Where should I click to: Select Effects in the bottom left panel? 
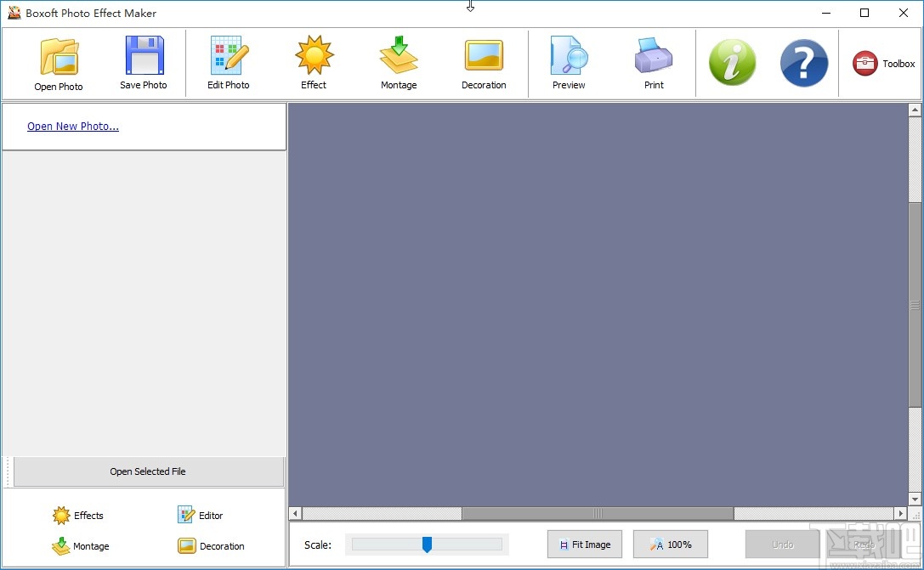click(x=78, y=515)
